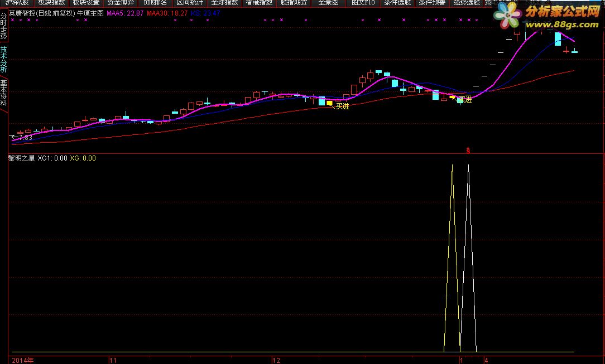The height and width of the screenshot is (364, 605).
Task: Open the 沪深A股 tab
Action: [x=17, y=3]
